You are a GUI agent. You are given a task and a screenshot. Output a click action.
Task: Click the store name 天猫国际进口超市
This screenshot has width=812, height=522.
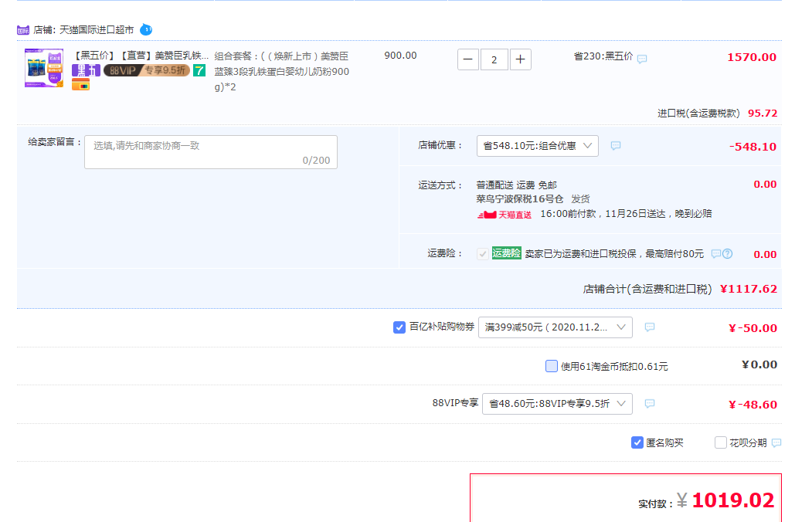coord(97,30)
